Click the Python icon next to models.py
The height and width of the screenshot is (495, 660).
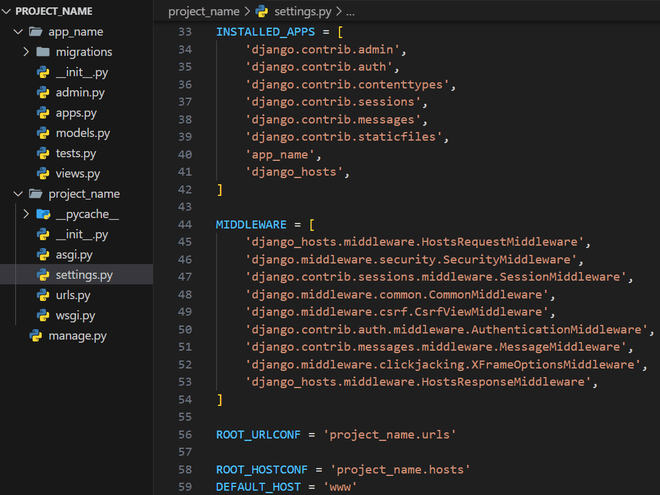coord(43,133)
